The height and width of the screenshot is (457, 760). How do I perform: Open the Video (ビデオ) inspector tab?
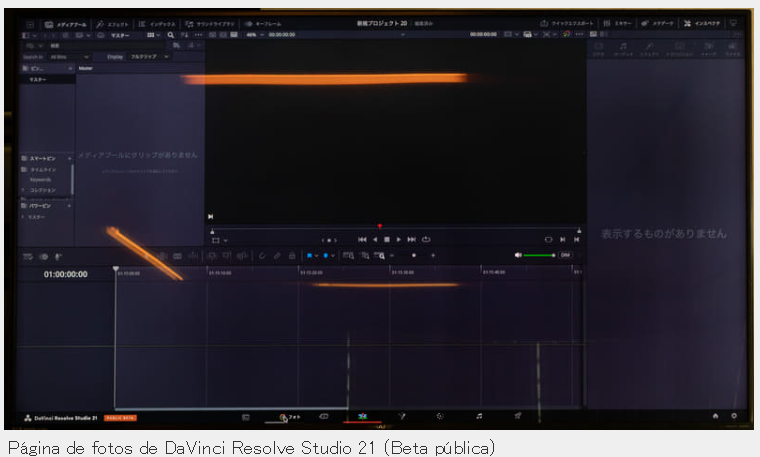599,49
